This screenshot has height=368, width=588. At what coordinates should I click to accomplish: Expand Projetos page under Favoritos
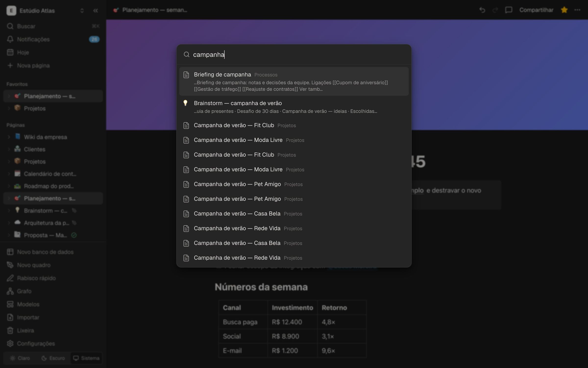(9, 108)
